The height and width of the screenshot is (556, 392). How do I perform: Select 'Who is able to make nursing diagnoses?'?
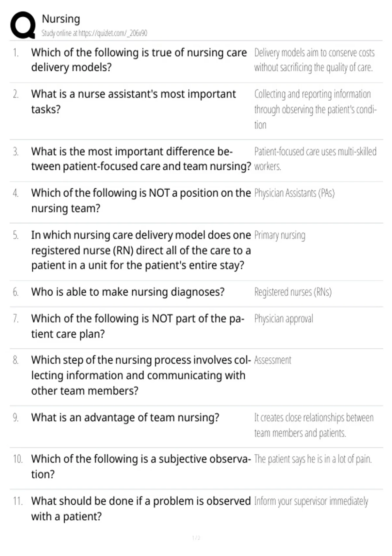[128, 292]
